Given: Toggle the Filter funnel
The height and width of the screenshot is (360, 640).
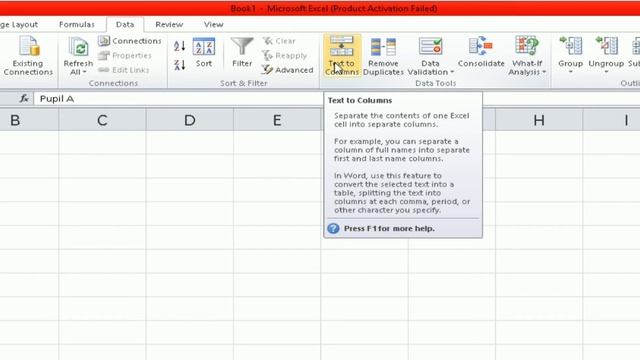Looking at the screenshot, I should pos(242,53).
